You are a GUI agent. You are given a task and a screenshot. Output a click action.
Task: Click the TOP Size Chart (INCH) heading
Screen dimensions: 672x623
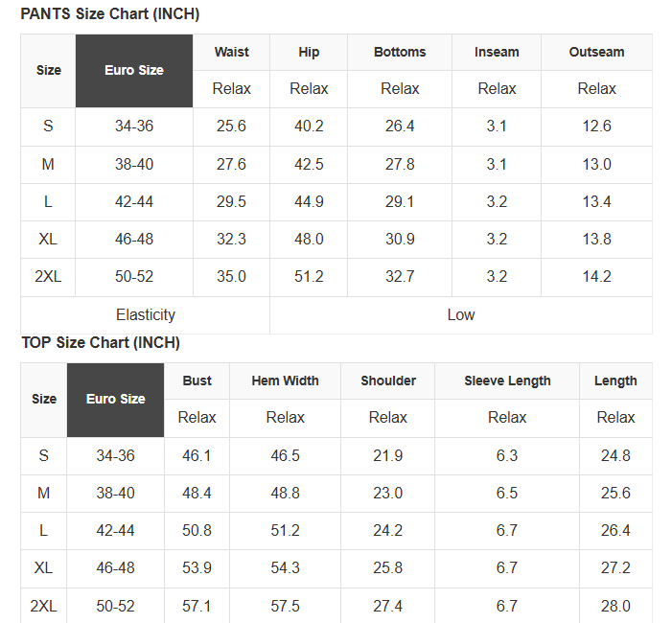pos(100,343)
